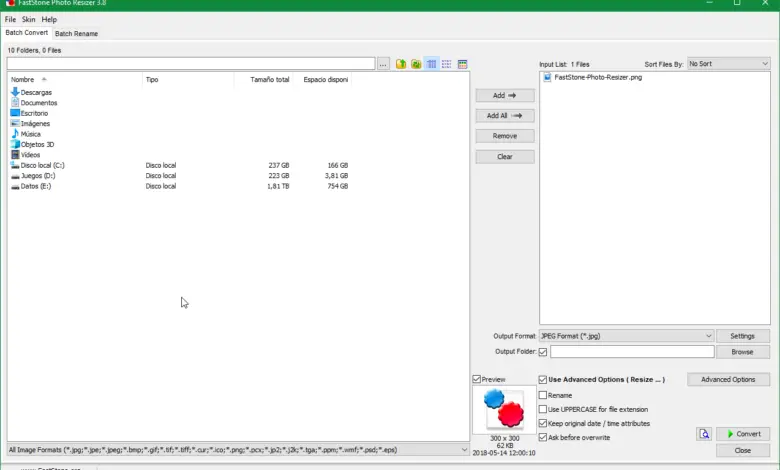This screenshot has width=780, height=470.
Task: Switch to list view icon
Action: 447,64
